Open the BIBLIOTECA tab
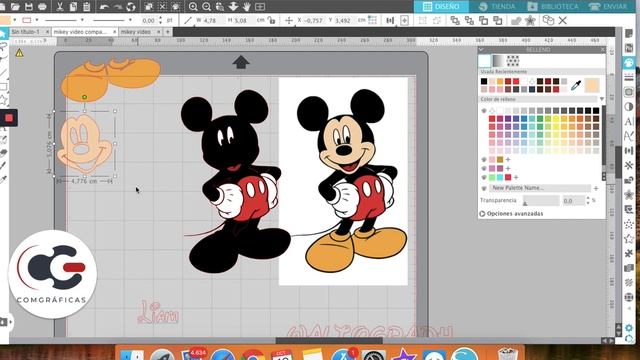Screen dimensions: 640x360 coord(554,7)
